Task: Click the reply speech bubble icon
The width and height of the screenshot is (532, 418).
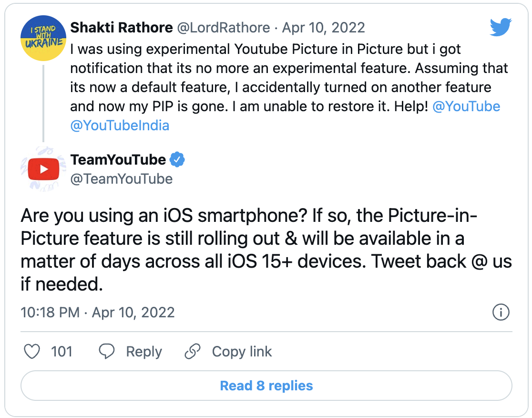Action: pyautogui.click(x=107, y=351)
